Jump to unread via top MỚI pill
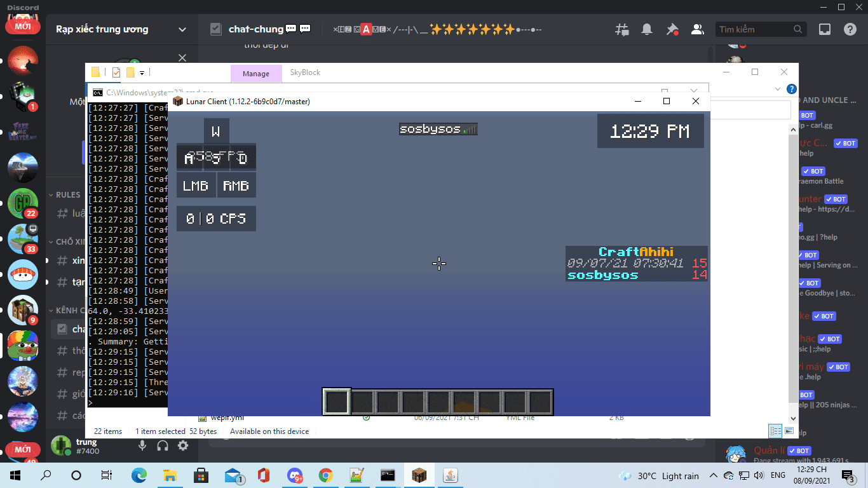Image resolution: width=868 pixels, height=488 pixels. point(23,26)
